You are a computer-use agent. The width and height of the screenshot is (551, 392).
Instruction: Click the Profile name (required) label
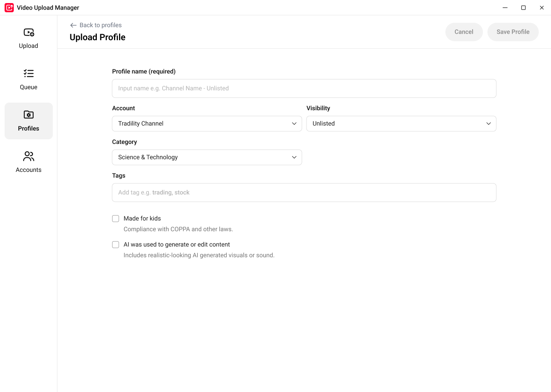[x=144, y=72]
